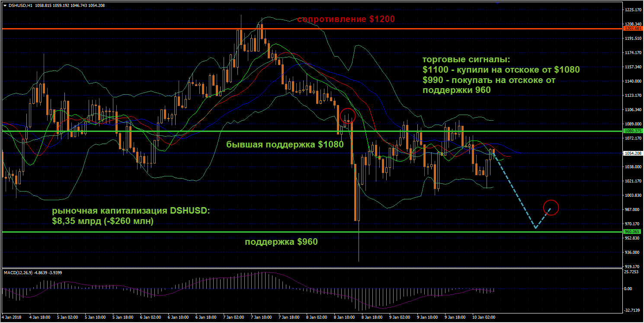Select the 'поддержка $960' text label

pyautogui.click(x=281, y=242)
